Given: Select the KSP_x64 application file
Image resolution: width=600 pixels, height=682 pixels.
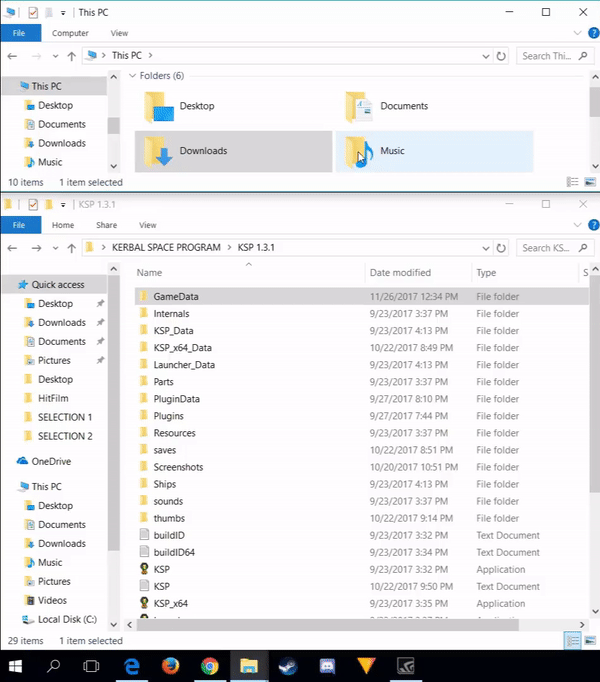Looking at the screenshot, I should (x=171, y=603).
